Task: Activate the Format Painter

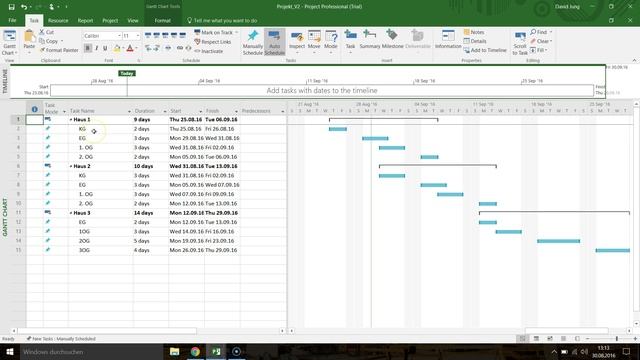Action: tap(59, 50)
